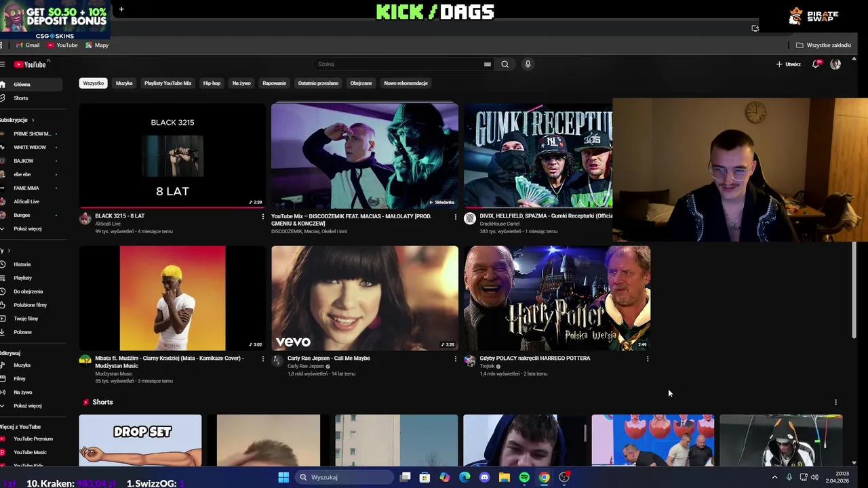Select Nowe rekomendacje chip
The image size is (868, 488).
coord(406,83)
